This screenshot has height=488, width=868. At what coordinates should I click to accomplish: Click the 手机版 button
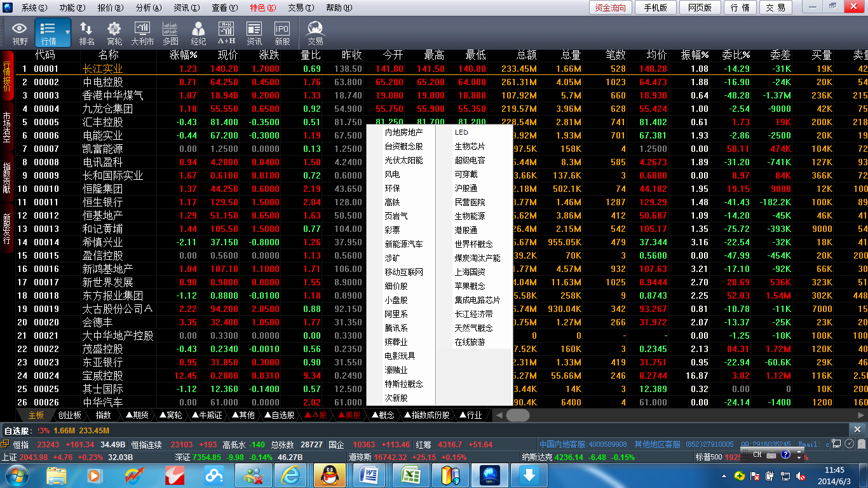point(655,8)
